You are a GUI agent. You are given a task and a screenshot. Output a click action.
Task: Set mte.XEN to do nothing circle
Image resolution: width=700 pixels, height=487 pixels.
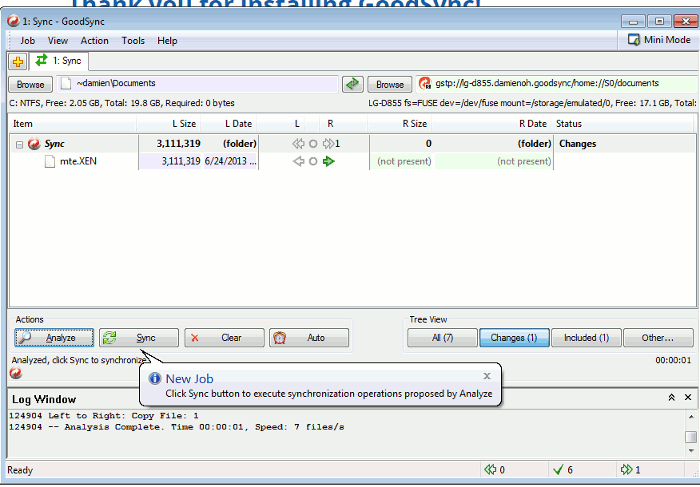point(313,161)
